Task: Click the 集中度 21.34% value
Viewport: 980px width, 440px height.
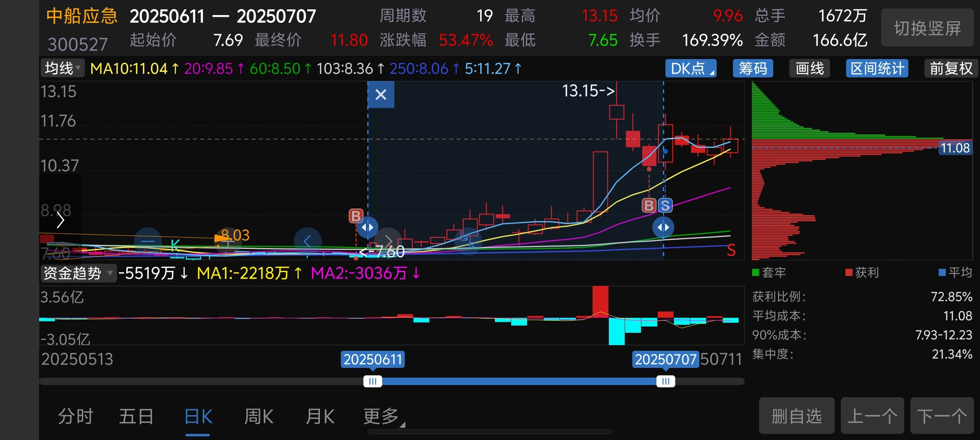Action: click(x=952, y=354)
